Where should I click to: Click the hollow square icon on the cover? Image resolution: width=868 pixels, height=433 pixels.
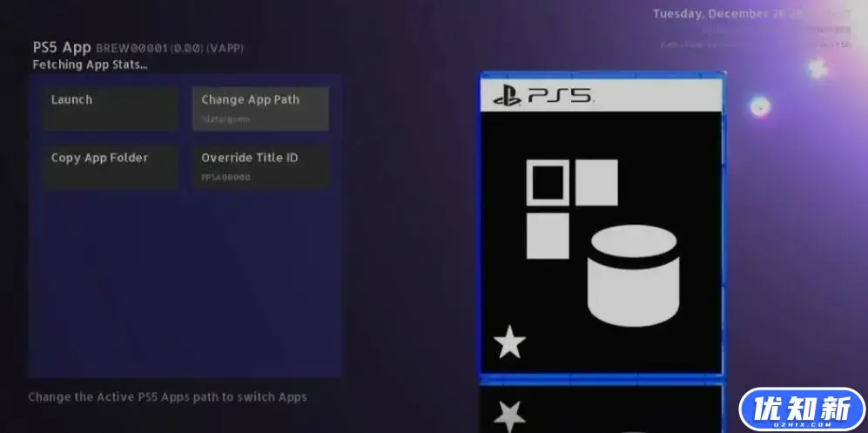point(548,183)
